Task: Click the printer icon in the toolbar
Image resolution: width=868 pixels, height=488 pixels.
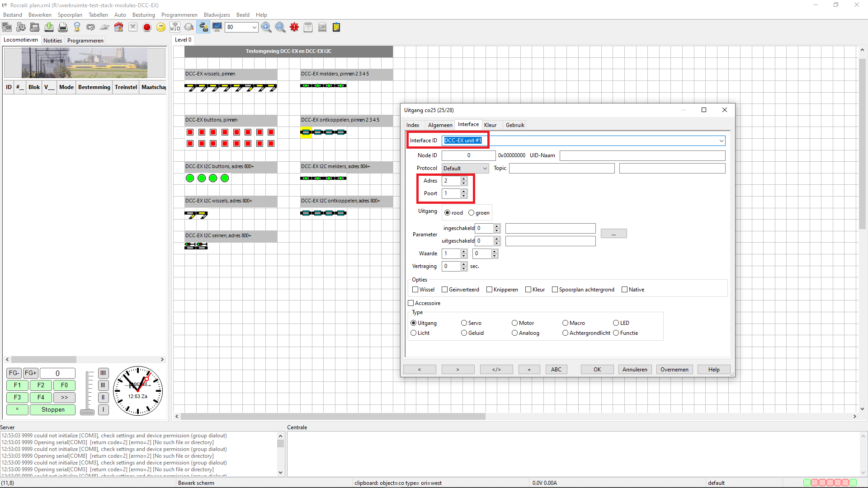Action: 63,28
